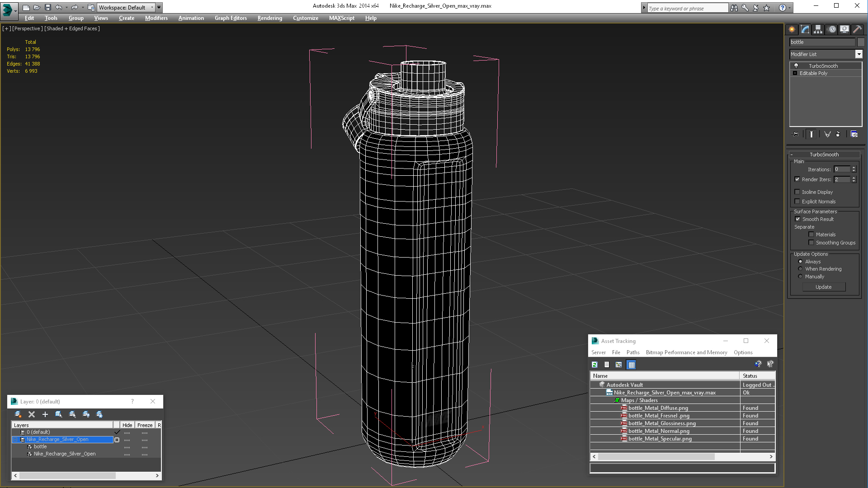The image size is (868, 488).
Task: Open the Modifier List dropdown
Action: (859, 54)
